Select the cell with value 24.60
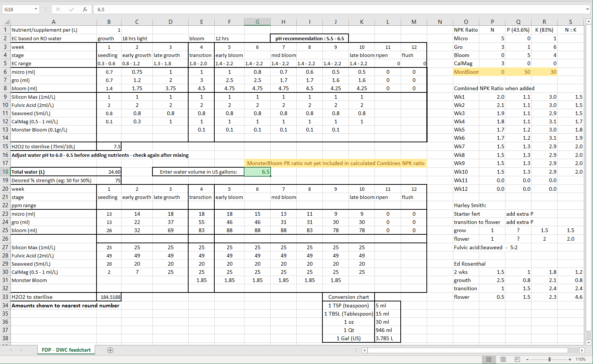 (x=109, y=172)
